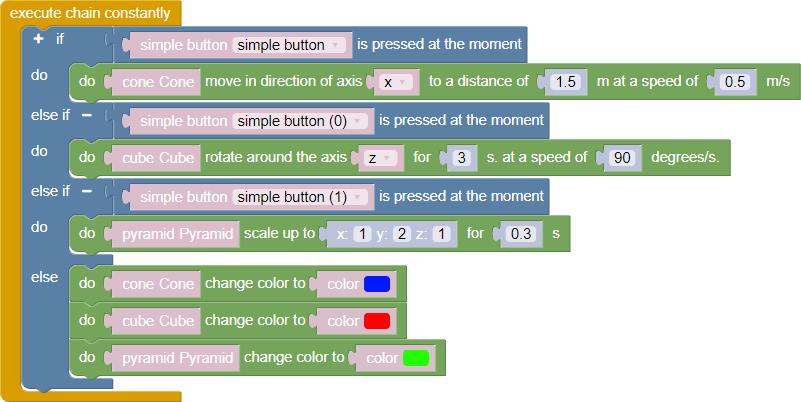Edit the 1.5 distance value field

565,82
